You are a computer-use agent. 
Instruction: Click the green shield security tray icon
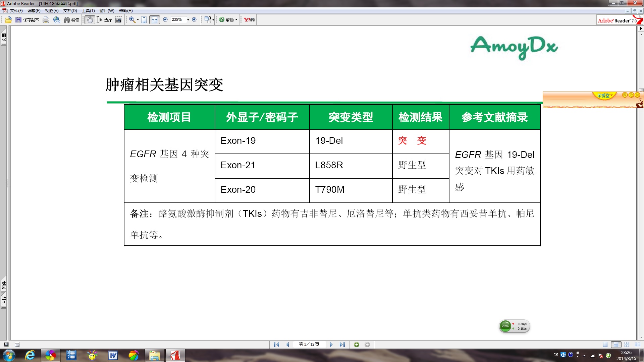(x=608, y=356)
